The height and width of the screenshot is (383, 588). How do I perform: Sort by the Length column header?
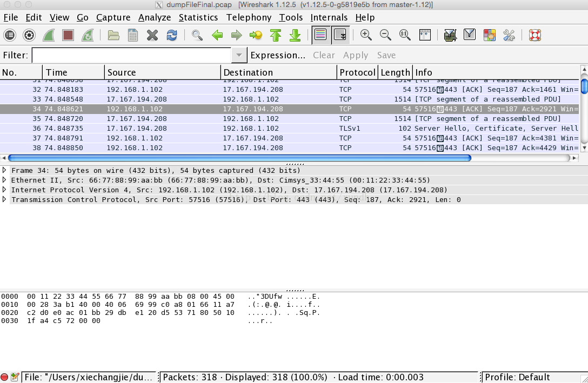[x=395, y=72]
